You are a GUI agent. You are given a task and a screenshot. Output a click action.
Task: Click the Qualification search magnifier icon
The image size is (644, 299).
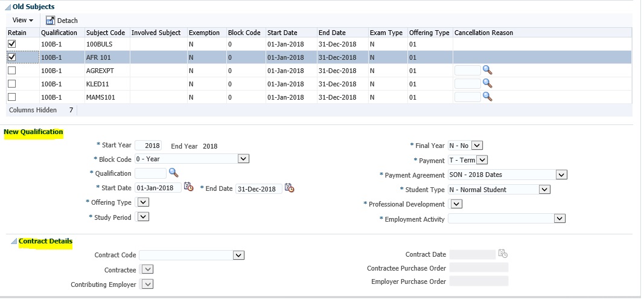pyautogui.click(x=174, y=173)
